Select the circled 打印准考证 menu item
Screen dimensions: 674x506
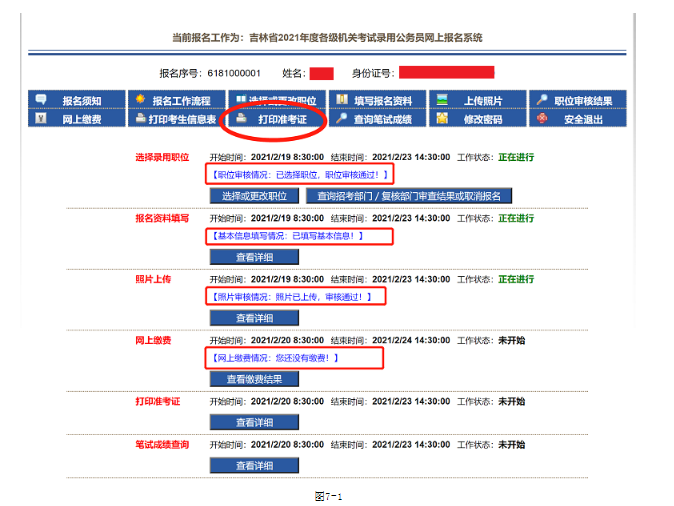tap(279, 119)
